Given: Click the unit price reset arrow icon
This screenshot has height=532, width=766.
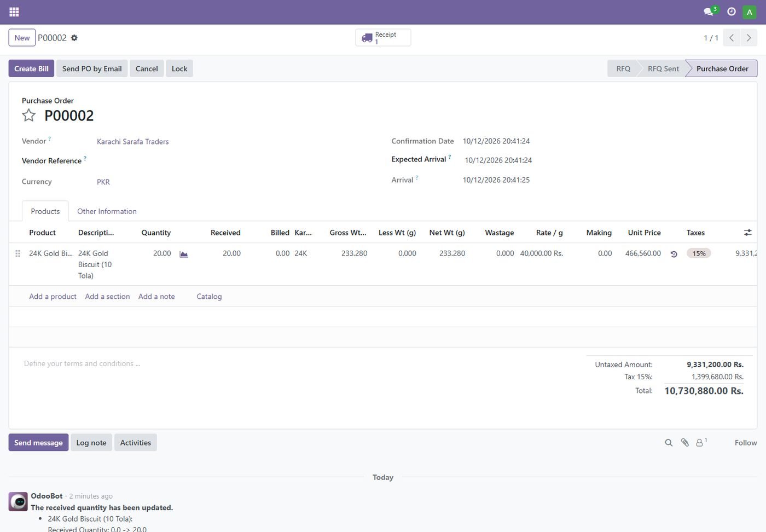Looking at the screenshot, I should click(x=674, y=254).
